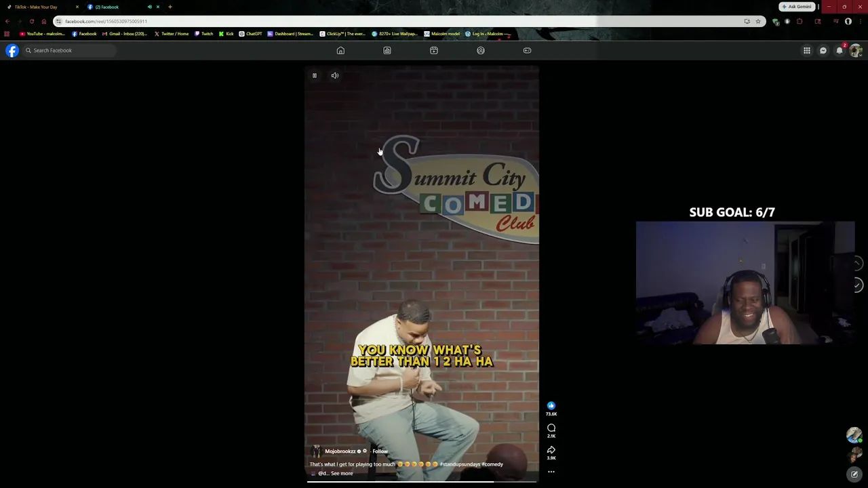Open #standupsundays hashtag link
The height and width of the screenshot is (488, 868).
point(460,464)
